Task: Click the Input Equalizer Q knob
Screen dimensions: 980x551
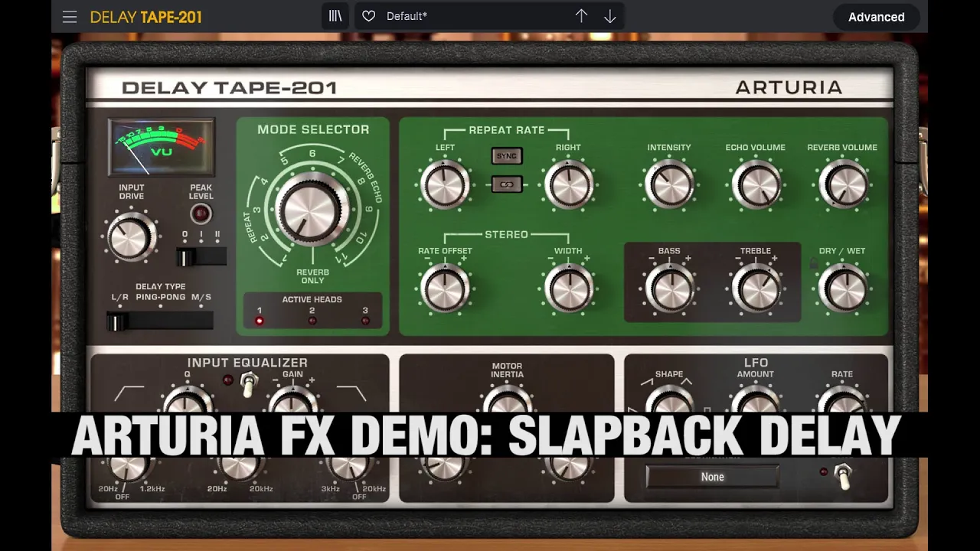Action: coord(187,399)
